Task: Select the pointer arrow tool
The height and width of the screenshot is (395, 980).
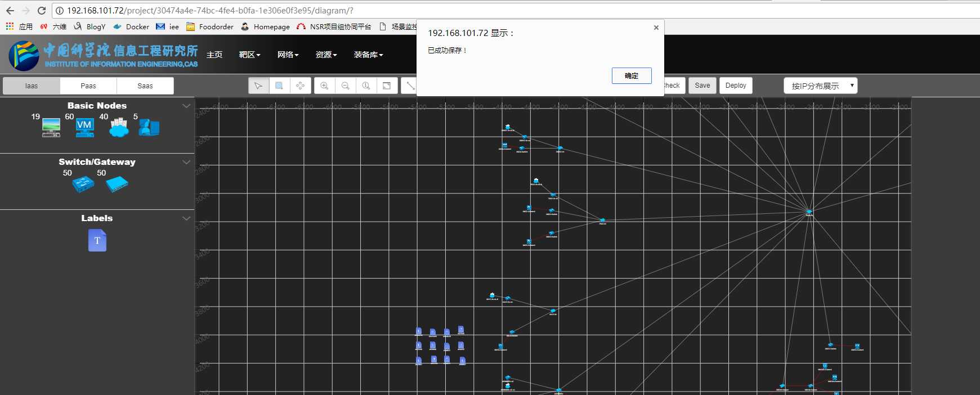Action: coord(258,86)
